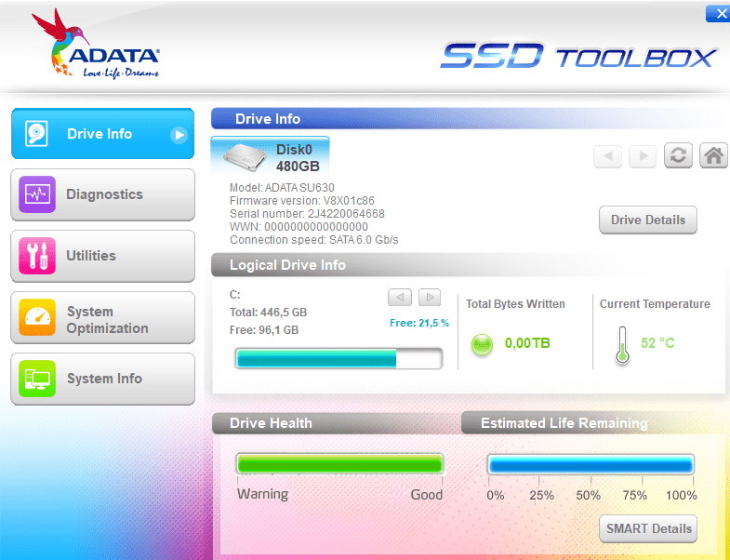This screenshot has width=730, height=560.
Task: Show previous logical drive partition
Action: [x=400, y=297]
